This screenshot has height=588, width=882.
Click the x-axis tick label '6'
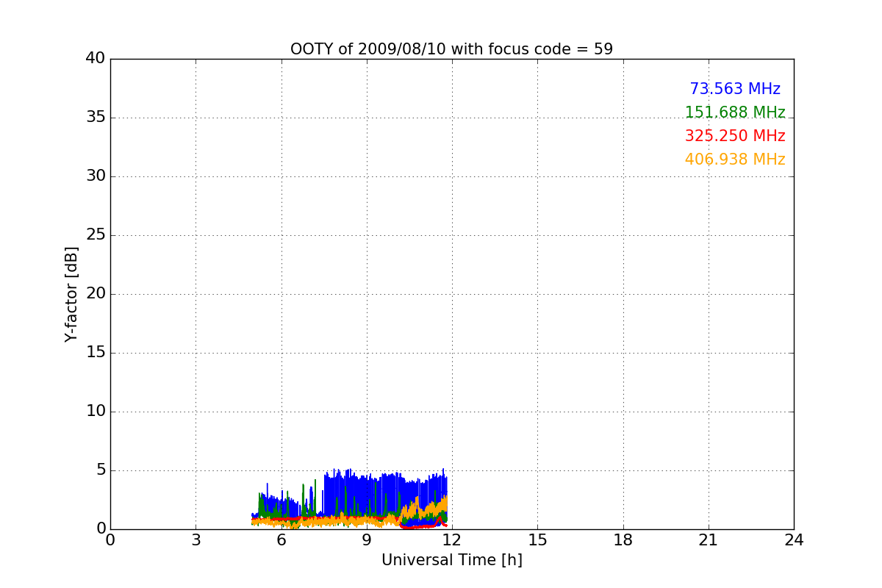pyautogui.click(x=281, y=540)
